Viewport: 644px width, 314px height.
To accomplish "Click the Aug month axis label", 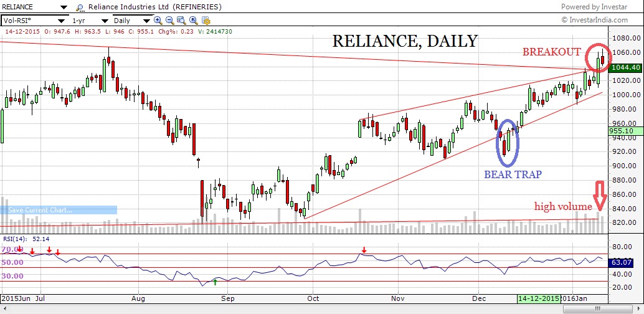I will click(139, 298).
